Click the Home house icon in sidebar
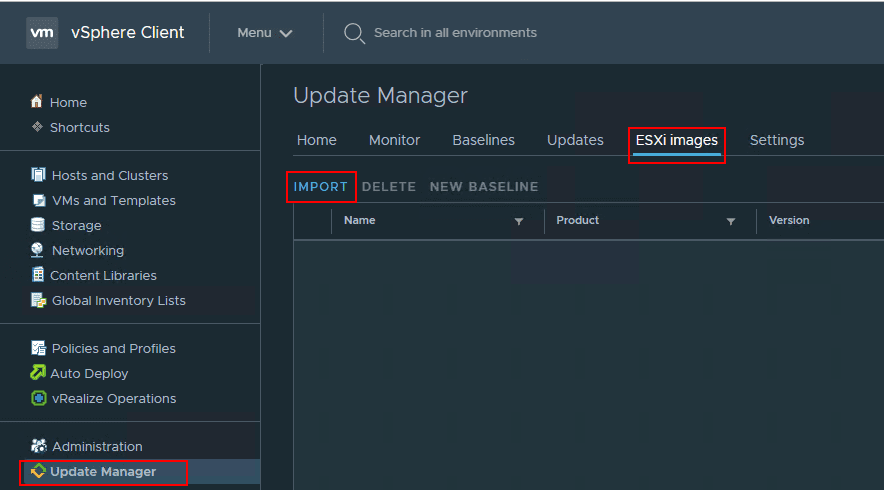 [x=37, y=101]
